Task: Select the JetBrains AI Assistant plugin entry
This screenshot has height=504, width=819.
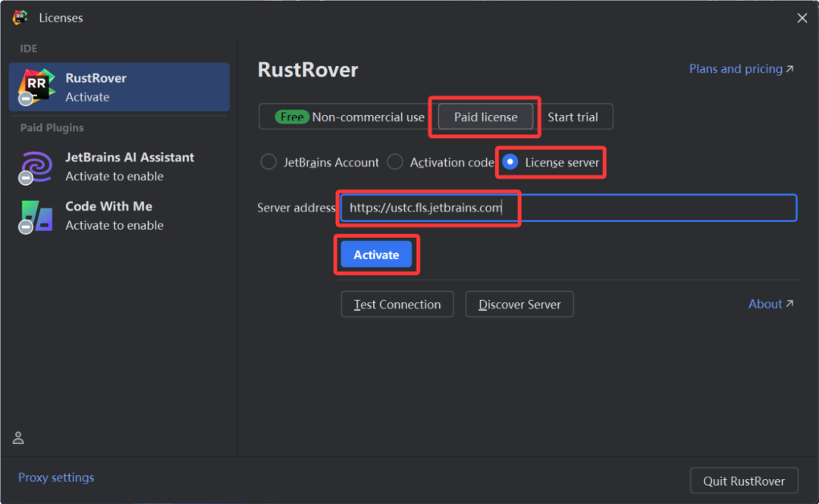Action: [x=119, y=167]
